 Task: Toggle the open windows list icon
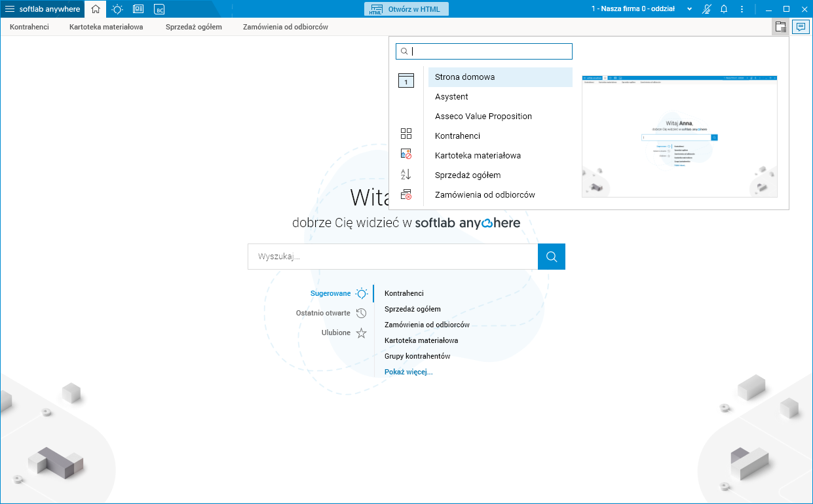point(780,27)
